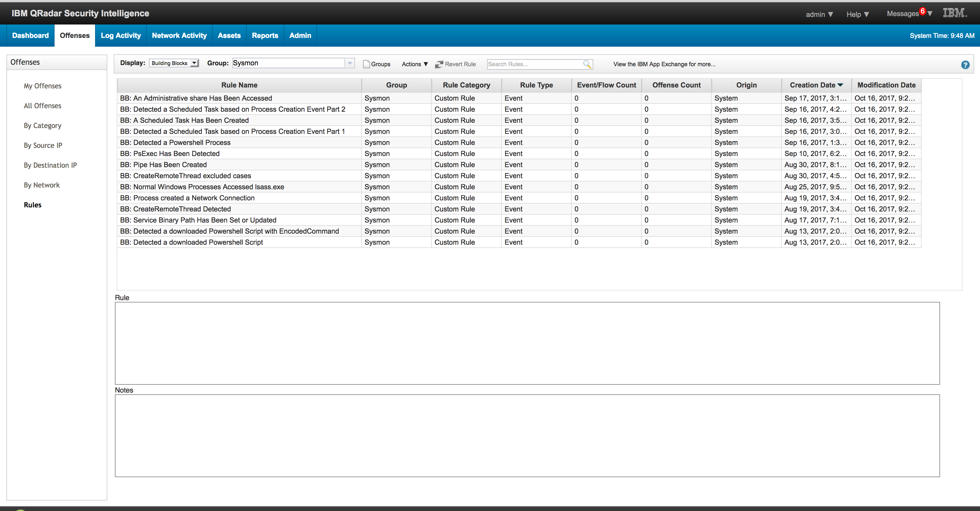Click the Revert Rule icon
Viewport: 980px width, 511px height.
pos(439,64)
